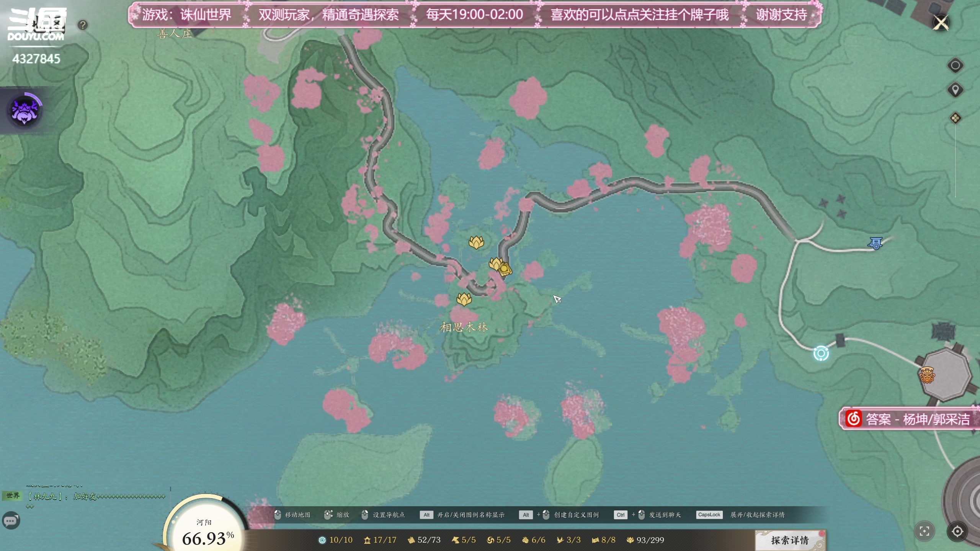
Task: Click the teleport points counter icon 10/10
Action: (322, 540)
